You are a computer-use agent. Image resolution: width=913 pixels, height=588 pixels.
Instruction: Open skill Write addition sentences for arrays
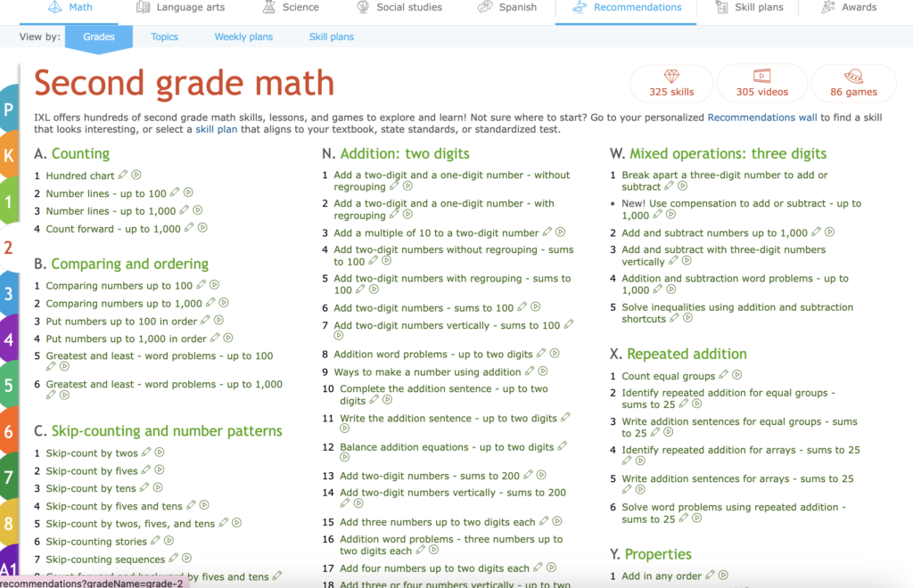(737, 479)
